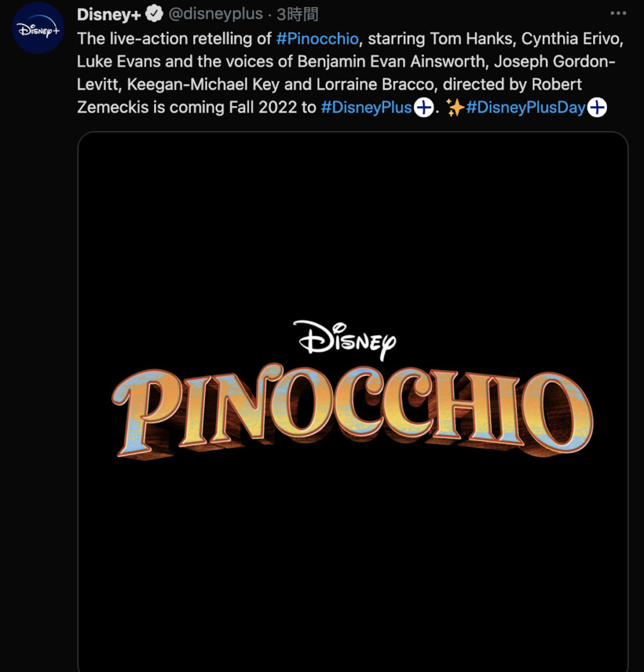Open the #DisneyPlus hashtag link
The width and height of the screenshot is (644, 672).
[x=366, y=107]
